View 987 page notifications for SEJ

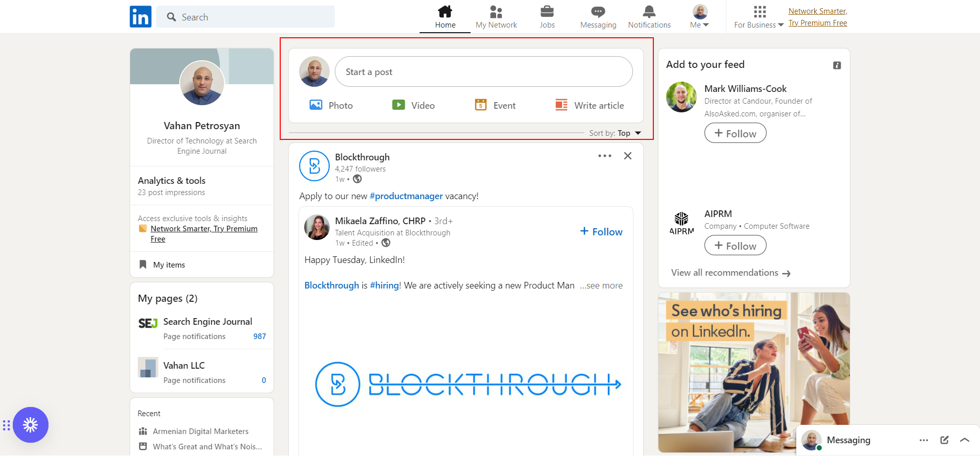point(260,337)
